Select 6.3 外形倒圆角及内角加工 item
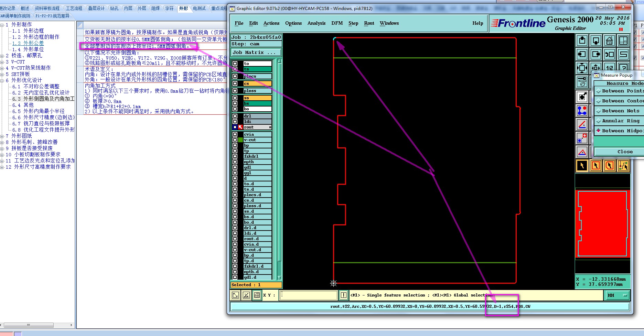644x336 pixels. (x=43, y=99)
